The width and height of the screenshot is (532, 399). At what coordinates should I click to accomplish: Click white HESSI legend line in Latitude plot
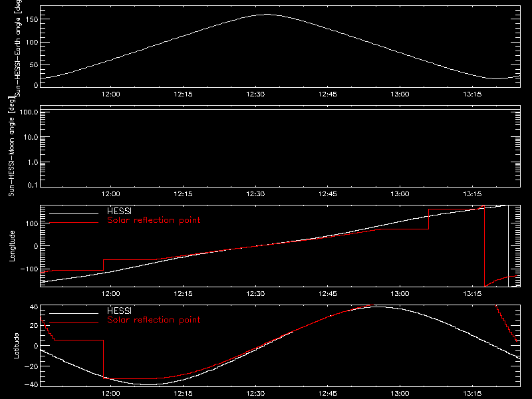[74, 313]
